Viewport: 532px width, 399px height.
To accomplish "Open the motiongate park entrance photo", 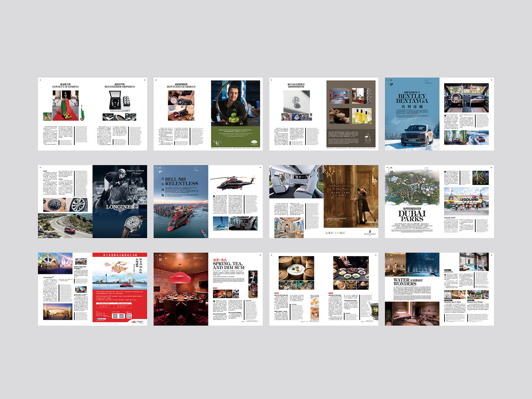I will [55, 263].
